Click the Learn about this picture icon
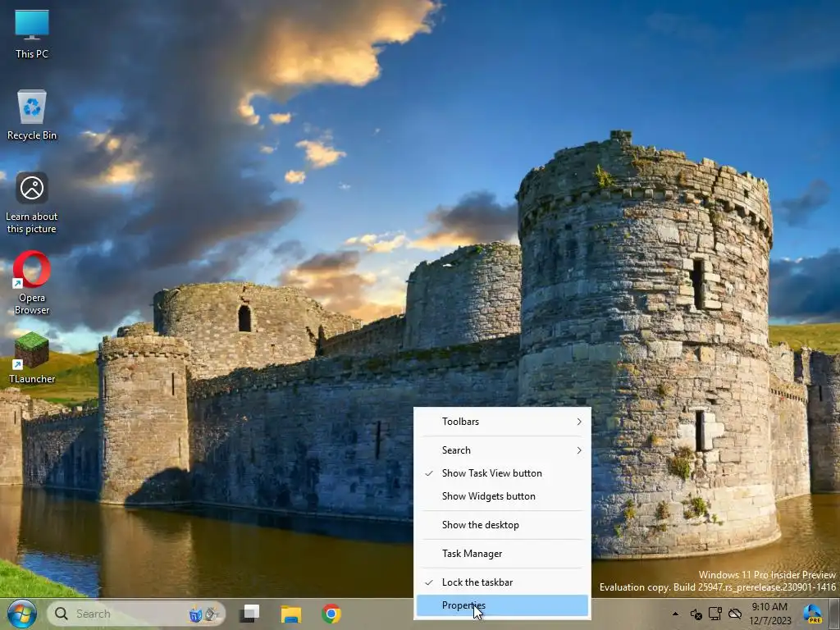 coord(32,203)
